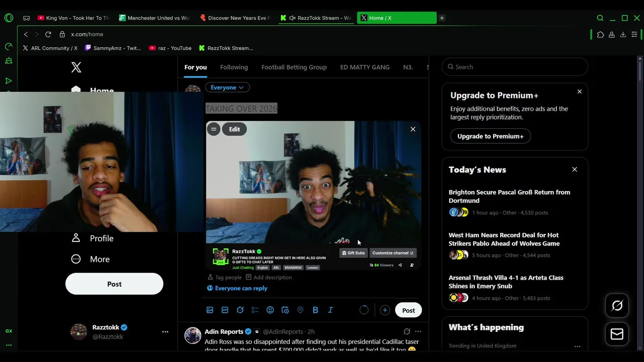Viewport: 644px width, 362px height.
Task: Open SammyAmz Twitch bookmark
Action: click(113, 48)
